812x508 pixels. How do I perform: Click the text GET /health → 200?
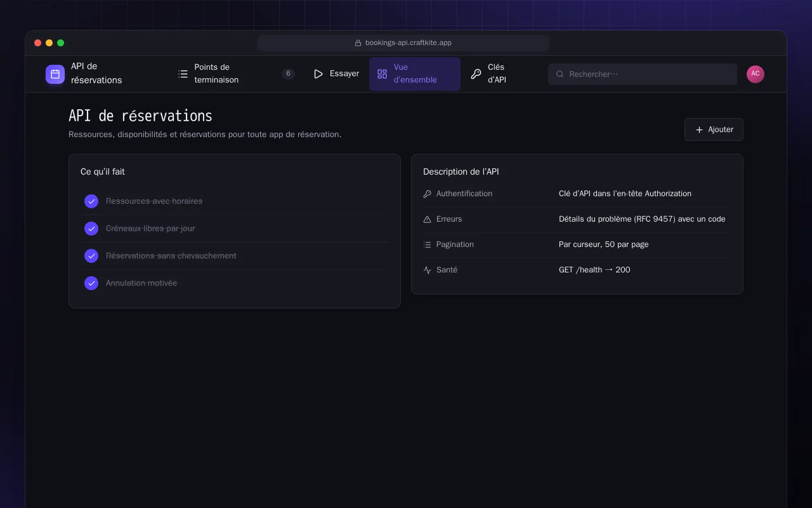tap(594, 270)
